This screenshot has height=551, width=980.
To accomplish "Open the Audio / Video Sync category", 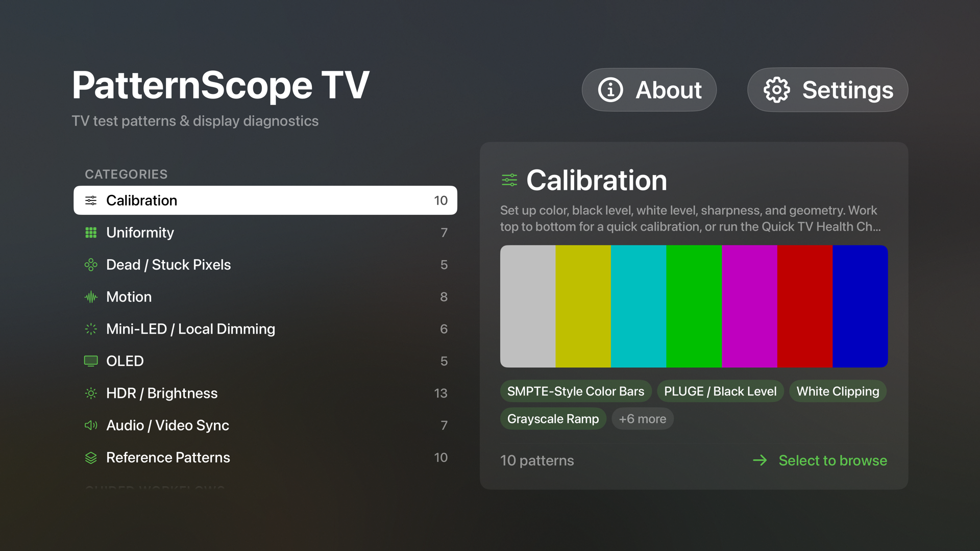I will pyautogui.click(x=265, y=425).
